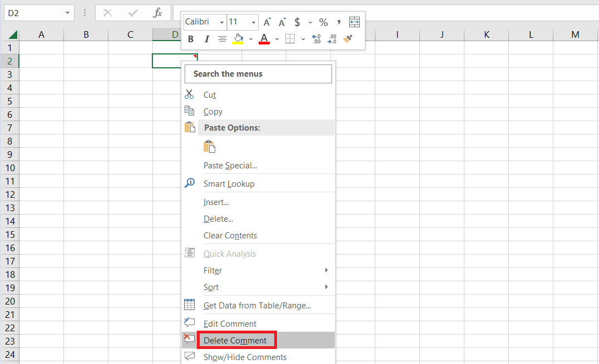Open the accounting format dropdown arrow

click(x=310, y=23)
